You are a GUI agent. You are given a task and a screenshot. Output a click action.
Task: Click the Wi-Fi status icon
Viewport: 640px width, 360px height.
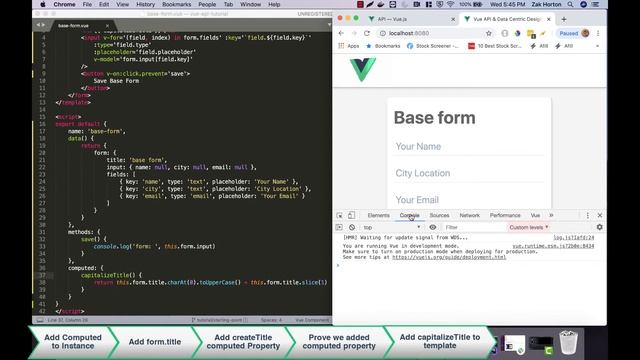[451, 4]
